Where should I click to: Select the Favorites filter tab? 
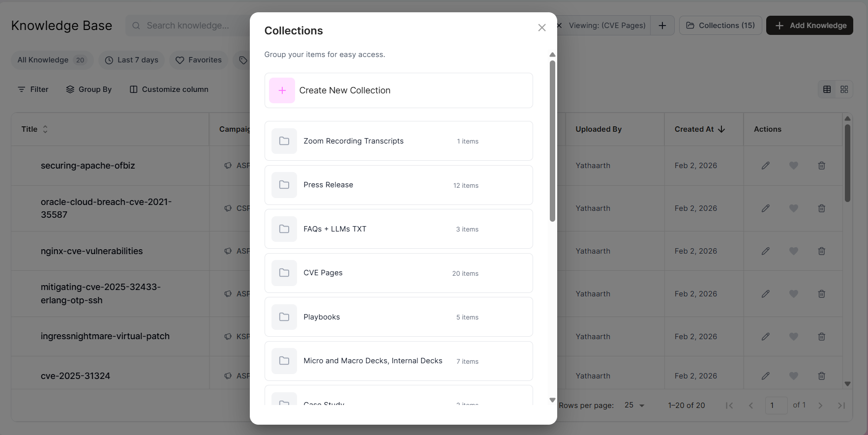click(x=199, y=60)
